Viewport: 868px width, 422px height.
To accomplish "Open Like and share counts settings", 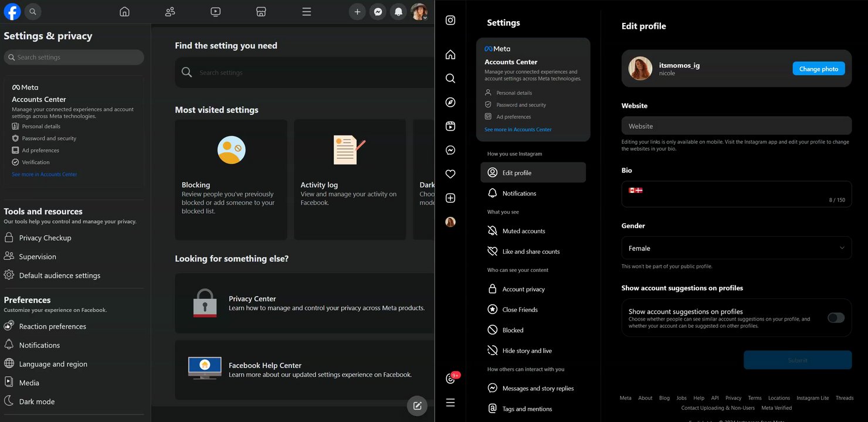I will (533, 251).
